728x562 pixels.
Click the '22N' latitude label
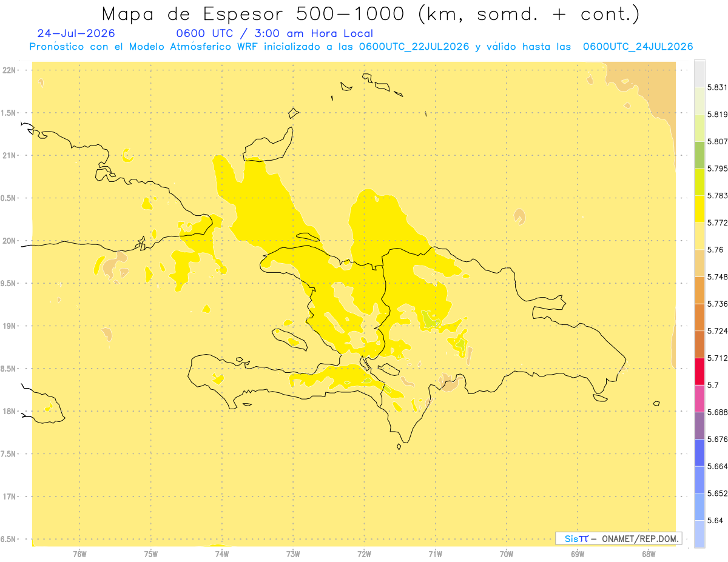[9, 70]
